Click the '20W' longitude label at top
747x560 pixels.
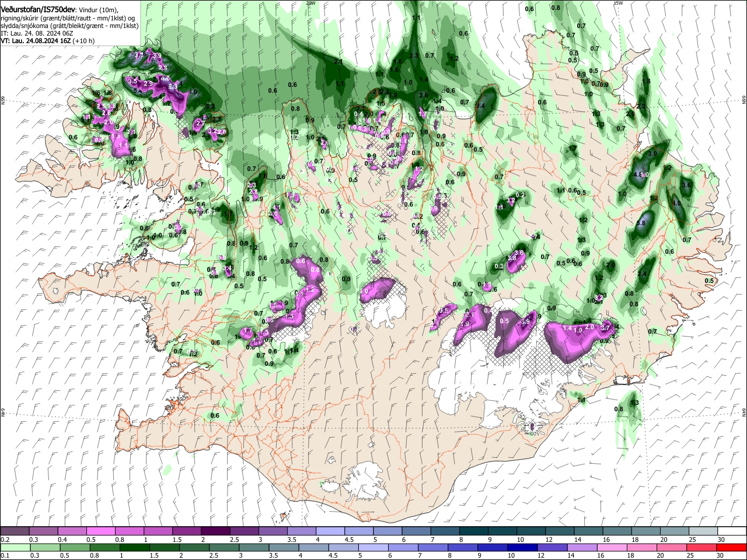tap(310, 3)
